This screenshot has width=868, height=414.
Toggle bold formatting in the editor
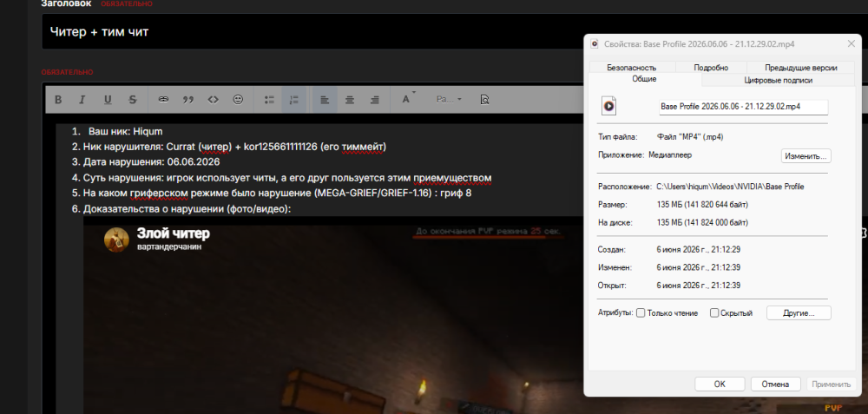coord(57,100)
